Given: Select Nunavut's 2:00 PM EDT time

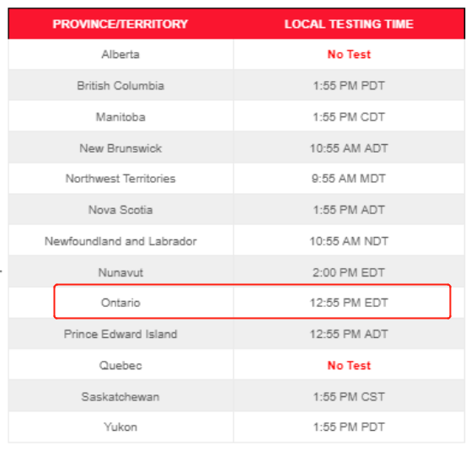Looking at the screenshot, I should [349, 272].
